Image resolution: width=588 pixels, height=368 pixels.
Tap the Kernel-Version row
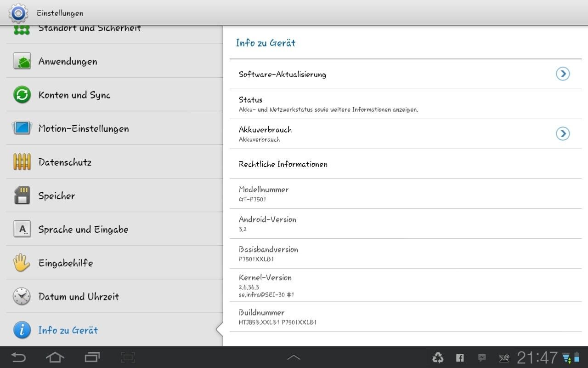point(406,285)
